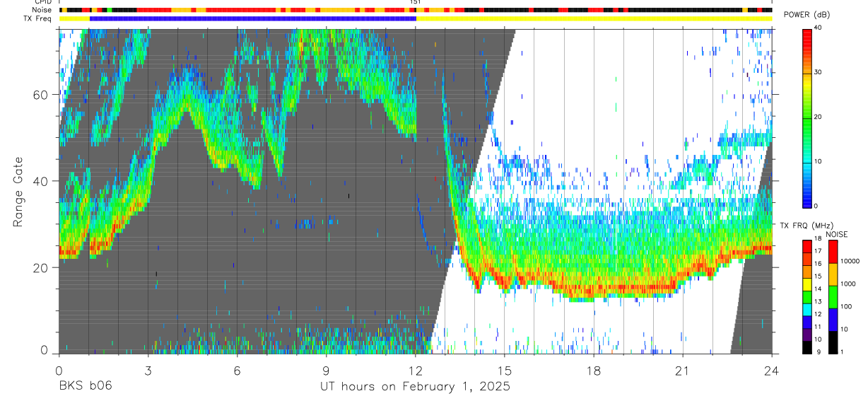Image resolution: width=868 pixels, height=401 pixels.
Task: Click 'UT hours on February 1, 2025' axis title
Action: click(x=415, y=387)
